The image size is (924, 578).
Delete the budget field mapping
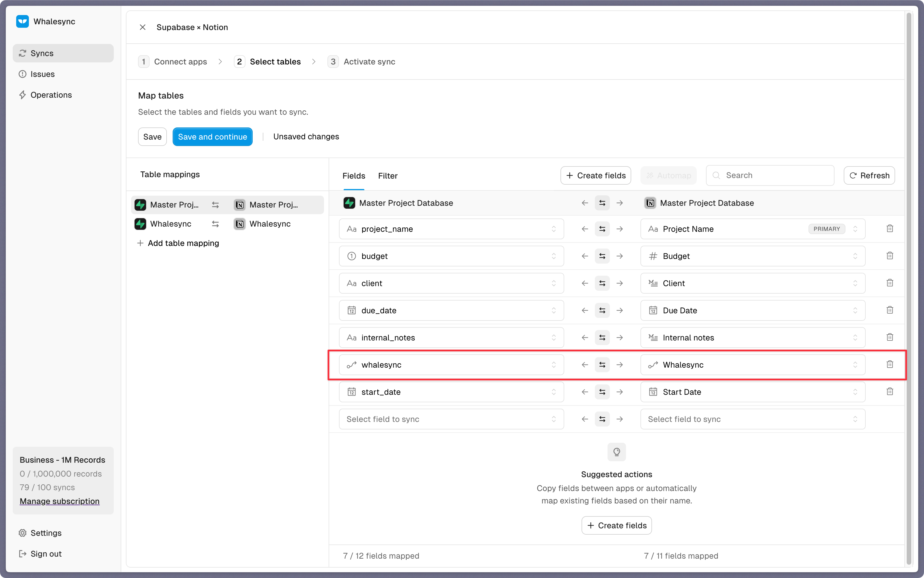(x=890, y=256)
